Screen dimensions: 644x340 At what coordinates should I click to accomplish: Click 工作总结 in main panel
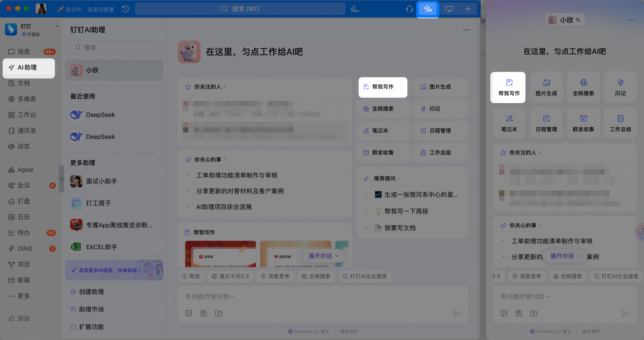pos(441,153)
